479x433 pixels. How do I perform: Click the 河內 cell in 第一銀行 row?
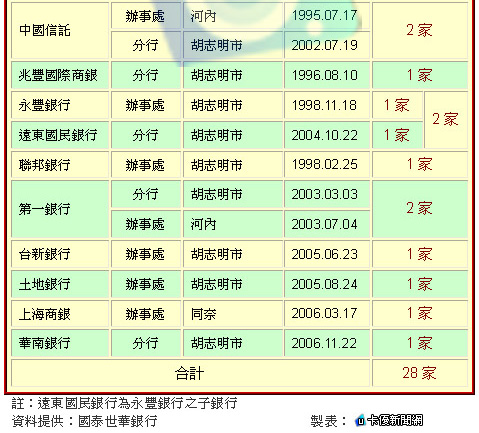pos(233,224)
